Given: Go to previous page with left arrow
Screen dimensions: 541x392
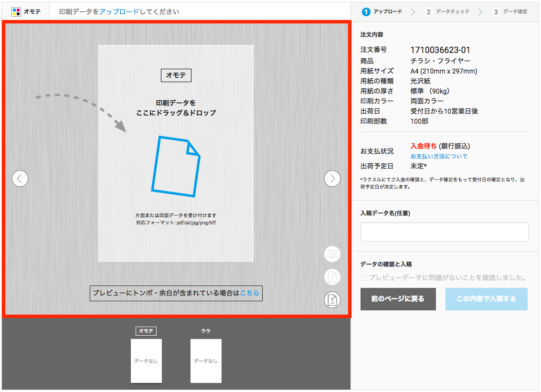Looking at the screenshot, I should pyautogui.click(x=20, y=179).
